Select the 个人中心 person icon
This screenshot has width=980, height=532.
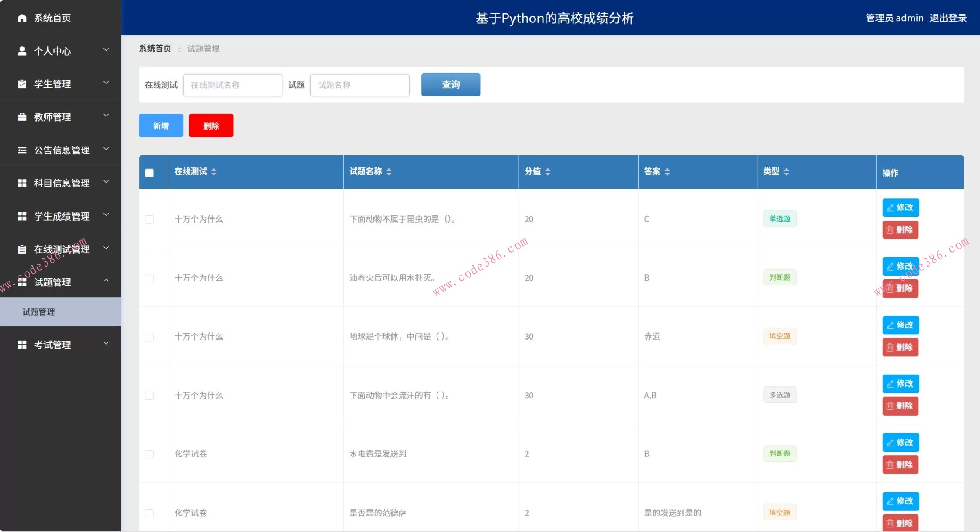pyautogui.click(x=21, y=51)
